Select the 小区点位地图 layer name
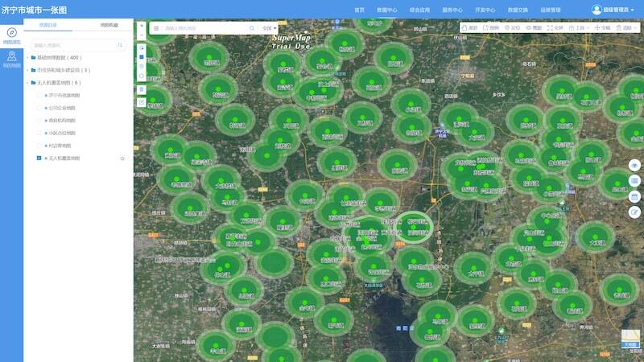The width and height of the screenshot is (644, 362). 62,133
